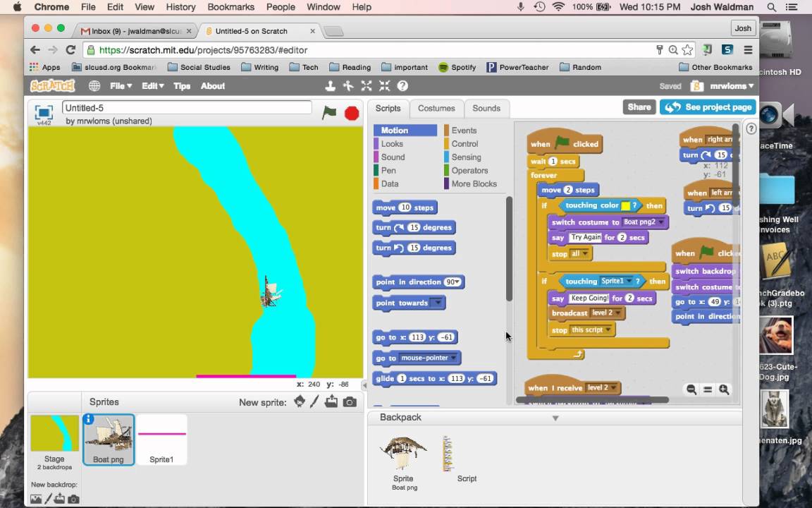Viewport: 812px width, 508px height.
Task: Select the Shrink sprite tool
Action: [384, 86]
